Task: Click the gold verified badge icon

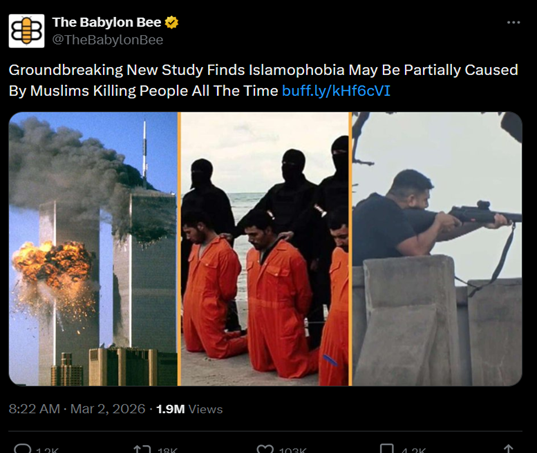Action: (172, 23)
